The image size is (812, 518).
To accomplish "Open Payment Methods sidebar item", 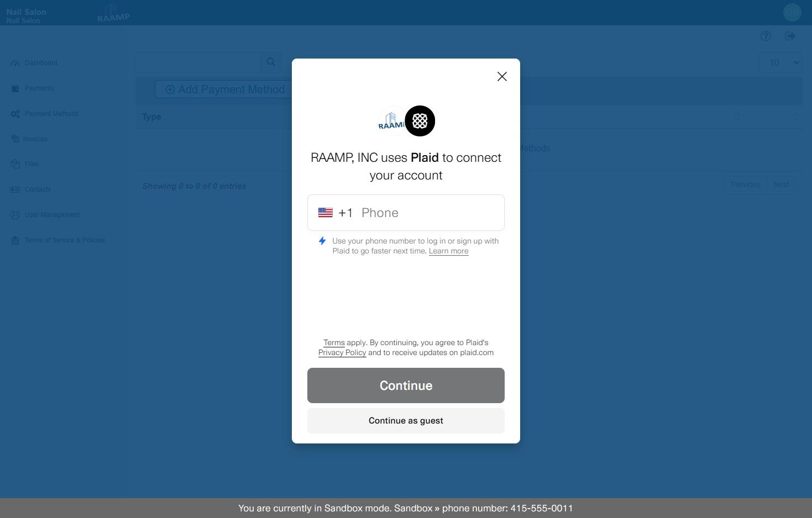I will [51, 114].
